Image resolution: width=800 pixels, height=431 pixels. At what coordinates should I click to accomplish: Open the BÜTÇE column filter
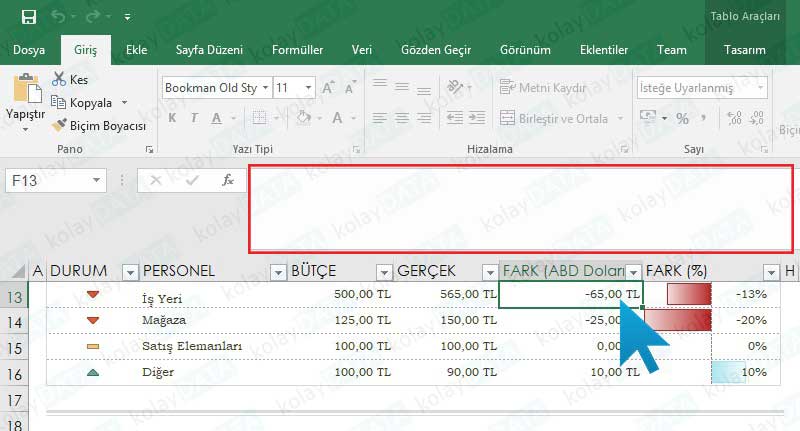(x=384, y=273)
